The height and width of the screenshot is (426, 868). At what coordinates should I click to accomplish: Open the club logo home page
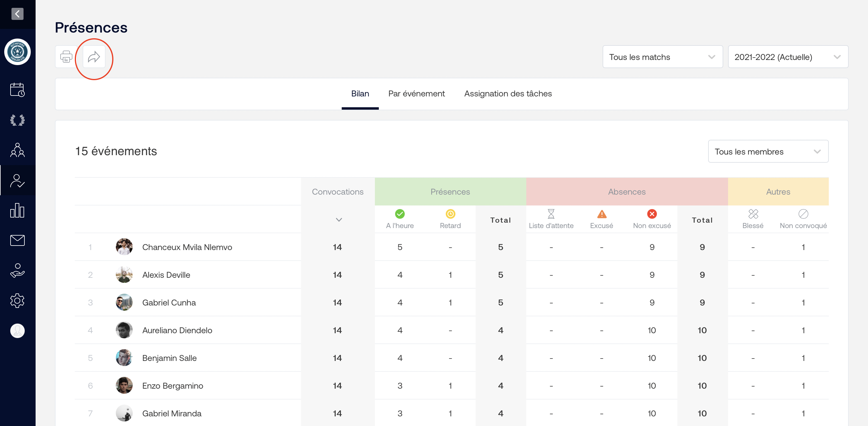pos(17,52)
